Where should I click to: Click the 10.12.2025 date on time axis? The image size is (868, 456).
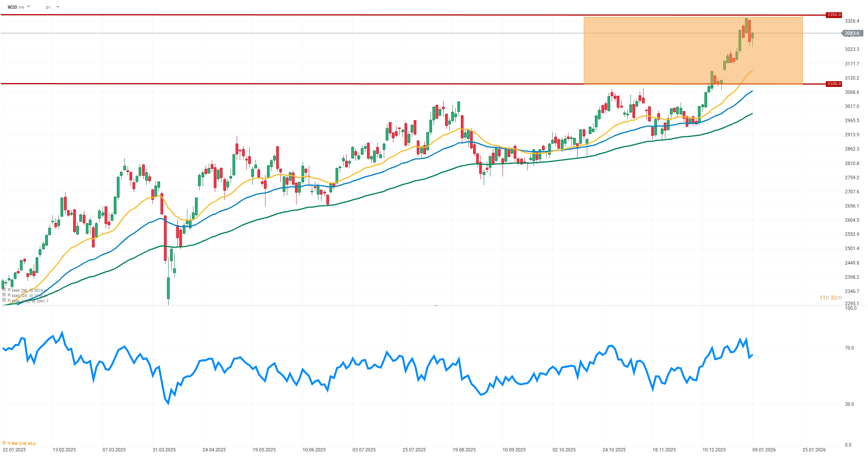[x=714, y=449]
